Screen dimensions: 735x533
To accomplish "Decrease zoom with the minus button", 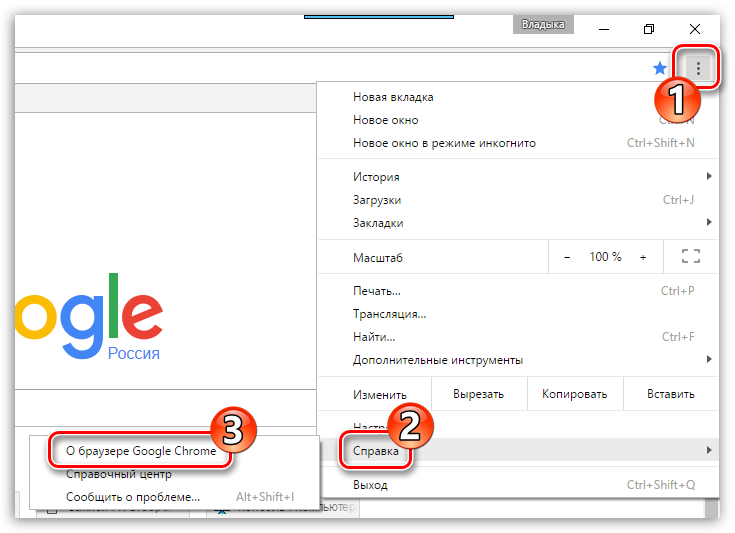I will coord(567,257).
